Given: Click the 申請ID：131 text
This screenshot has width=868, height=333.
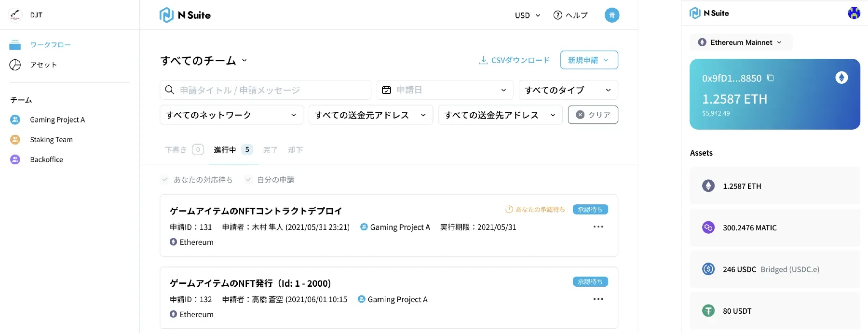Looking at the screenshot, I should [x=191, y=227].
